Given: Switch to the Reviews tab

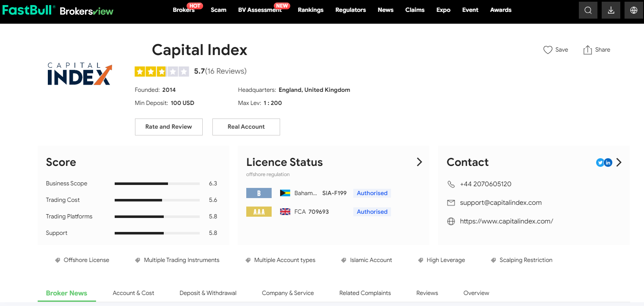Looking at the screenshot, I should click(x=427, y=293).
